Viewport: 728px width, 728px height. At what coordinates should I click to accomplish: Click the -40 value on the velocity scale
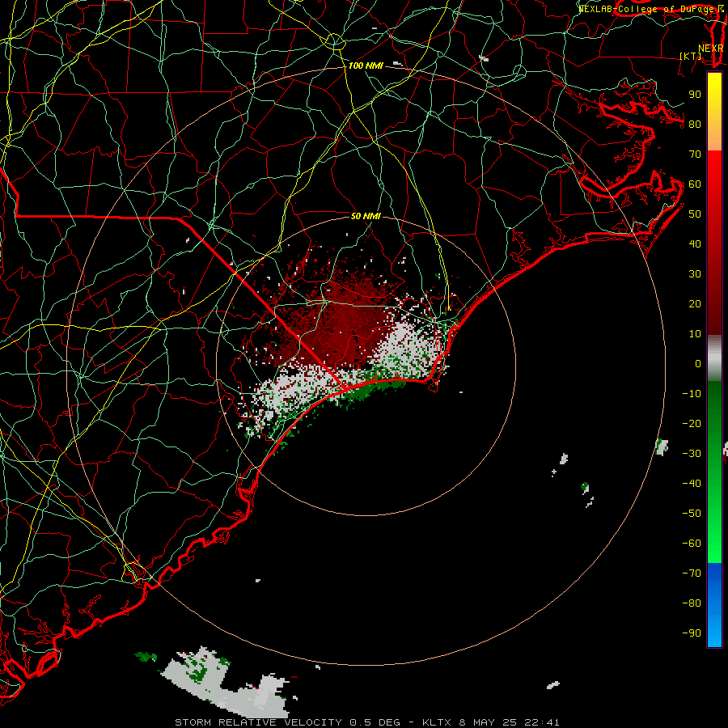pos(692,484)
